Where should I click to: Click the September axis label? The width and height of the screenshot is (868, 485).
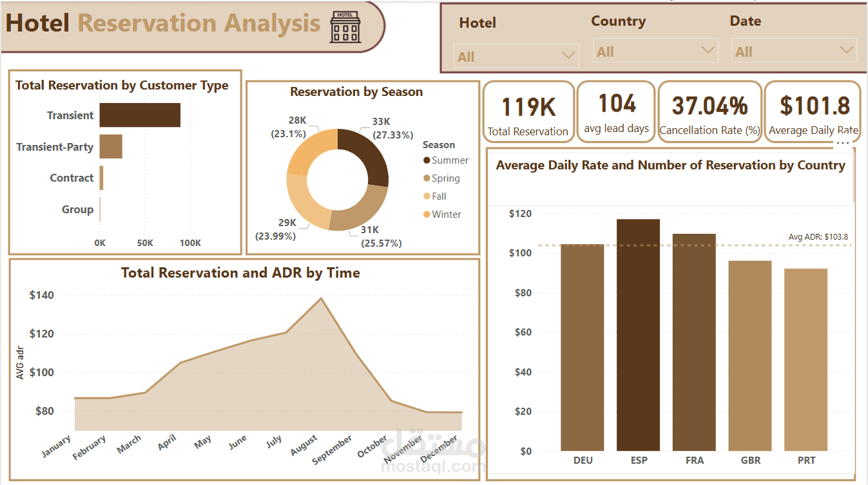pos(333,450)
